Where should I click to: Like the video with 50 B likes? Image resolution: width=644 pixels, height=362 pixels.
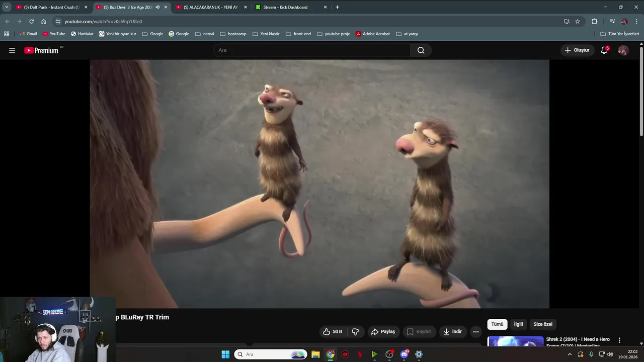332,332
